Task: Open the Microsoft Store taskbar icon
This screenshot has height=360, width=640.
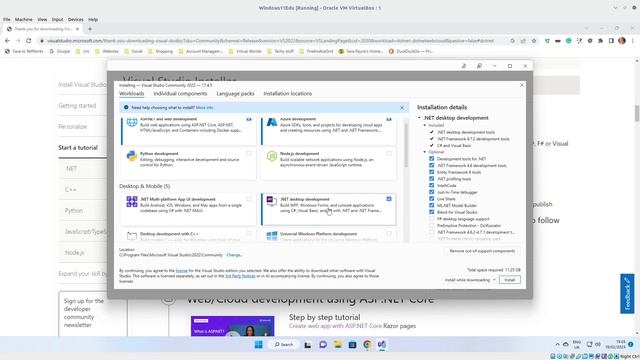Action: pyautogui.click(x=352, y=344)
